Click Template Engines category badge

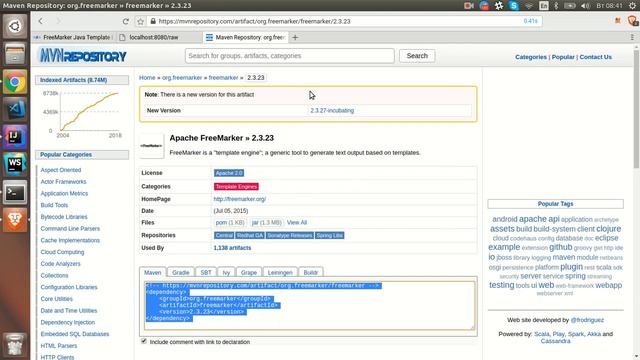point(236,187)
